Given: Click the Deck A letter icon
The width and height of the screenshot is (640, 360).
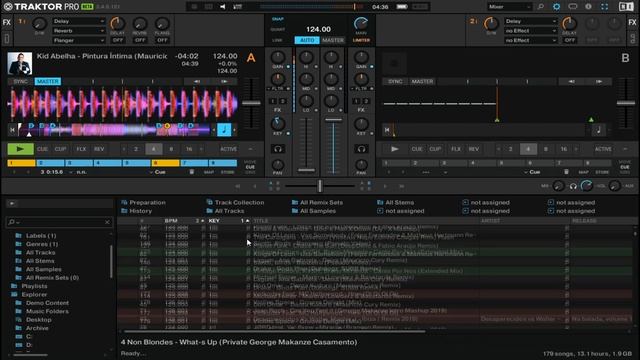Looking at the screenshot, I should (x=251, y=58).
